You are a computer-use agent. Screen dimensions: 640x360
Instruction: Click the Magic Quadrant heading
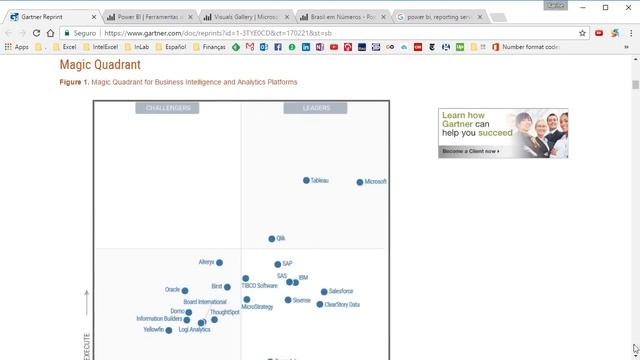[100, 64]
